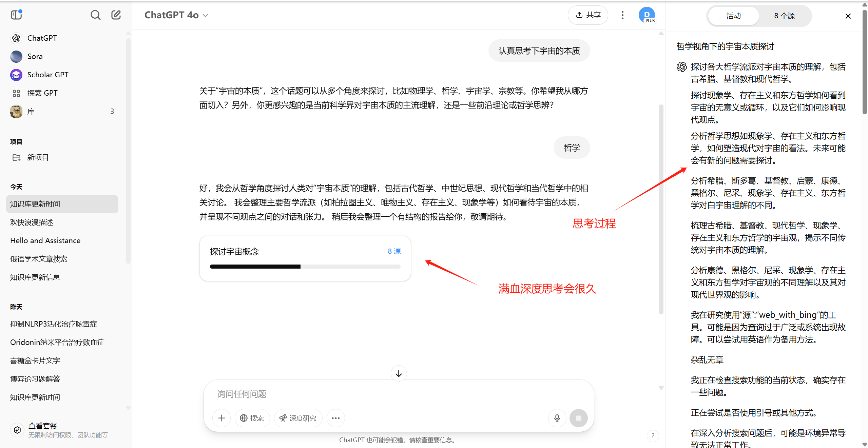
Task: Open Explore GPT grid icon entry
Action: click(x=63, y=93)
